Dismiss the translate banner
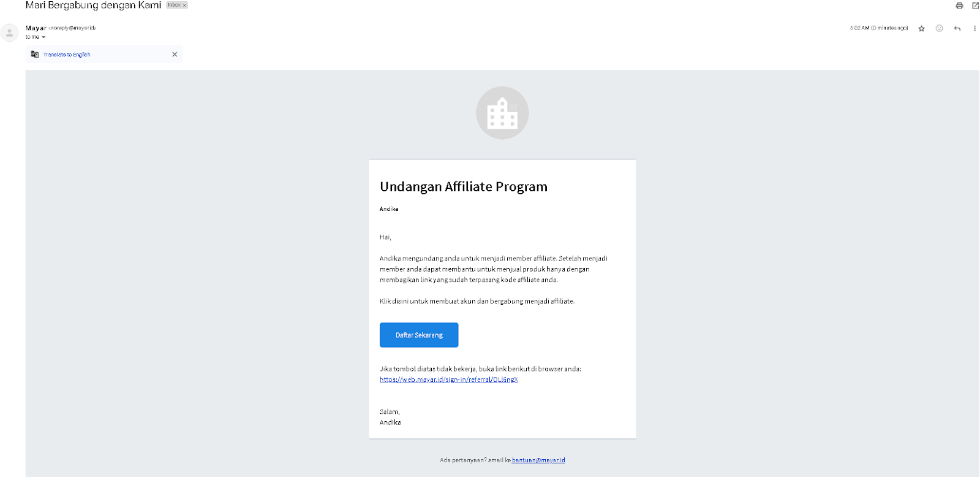The image size is (980, 477). 175,55
